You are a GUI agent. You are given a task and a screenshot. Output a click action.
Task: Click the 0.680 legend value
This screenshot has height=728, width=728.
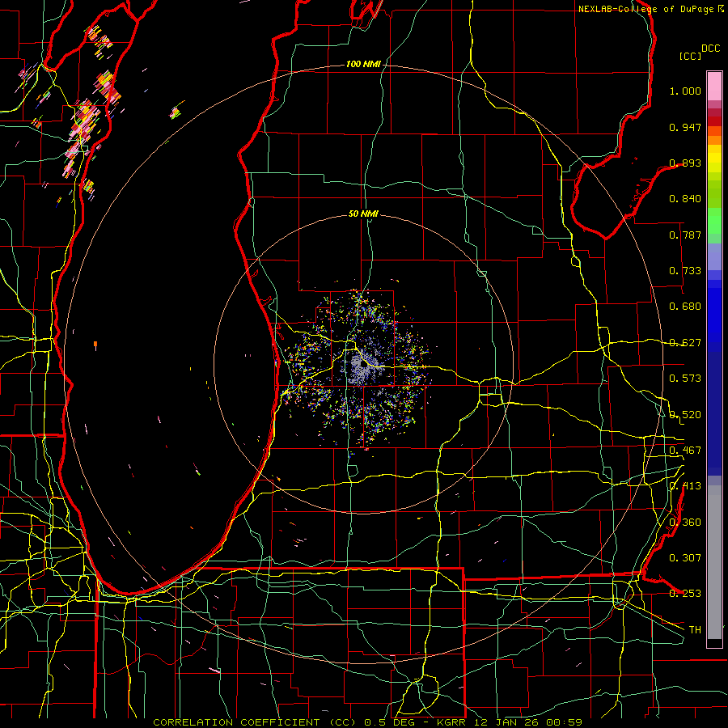tap(685, 307)
